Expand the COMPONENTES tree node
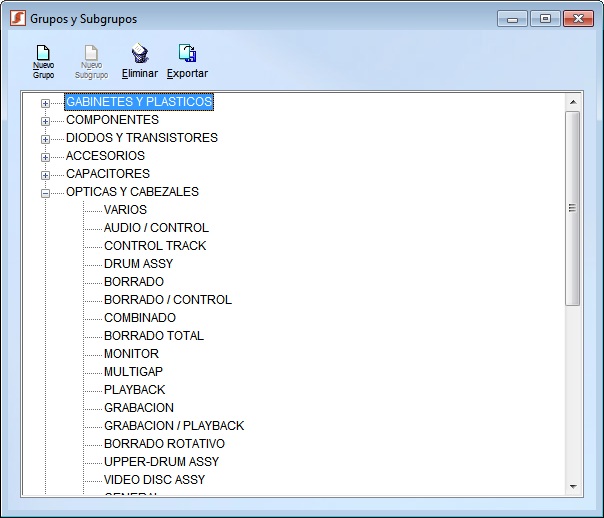The image size is (604, 518). tap(45, 120)
